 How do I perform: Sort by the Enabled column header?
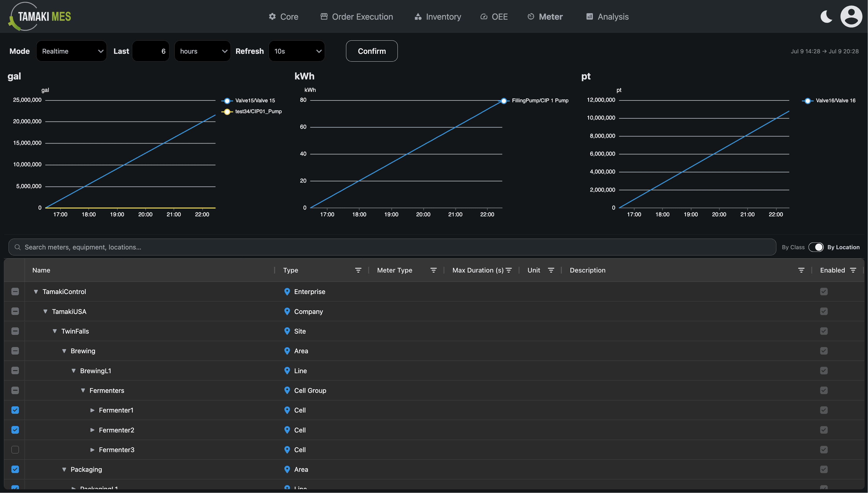click(832, 270)
